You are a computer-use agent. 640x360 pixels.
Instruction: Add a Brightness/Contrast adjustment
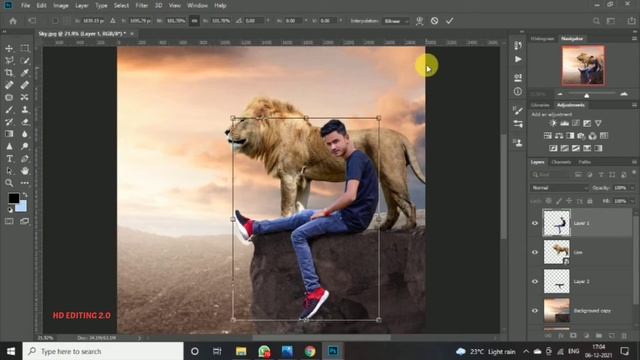[553, 123]
